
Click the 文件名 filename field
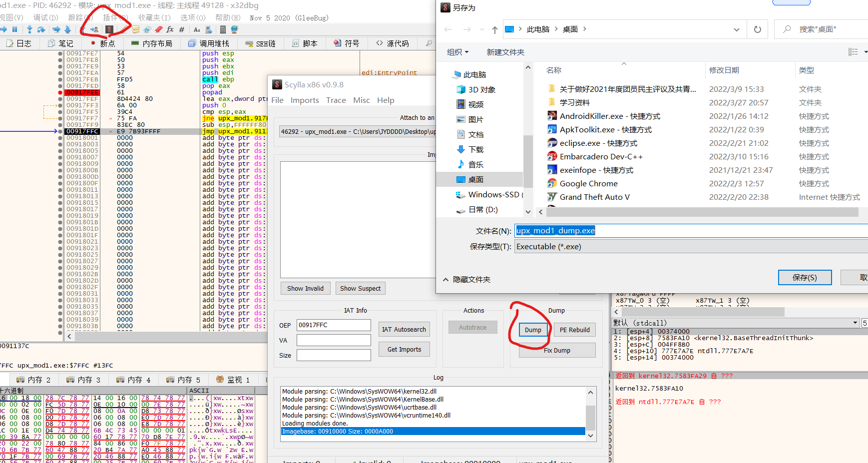pyautogui.click(x=691, y=231)
